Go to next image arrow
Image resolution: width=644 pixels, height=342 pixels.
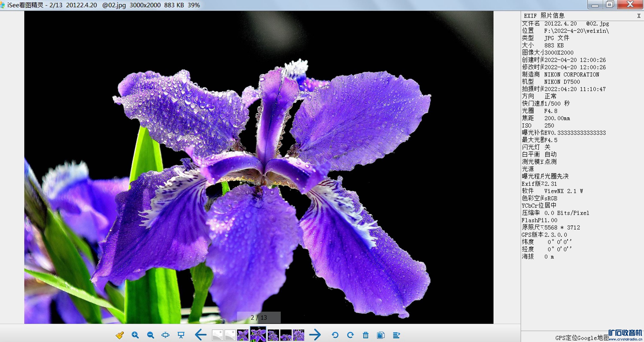click(315, 335)
